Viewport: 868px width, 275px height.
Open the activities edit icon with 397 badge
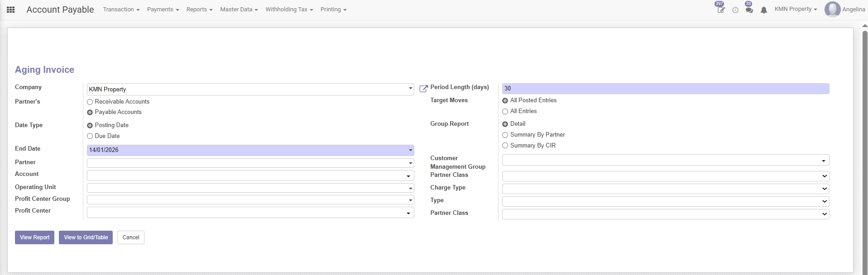click(x=721, y=10)
